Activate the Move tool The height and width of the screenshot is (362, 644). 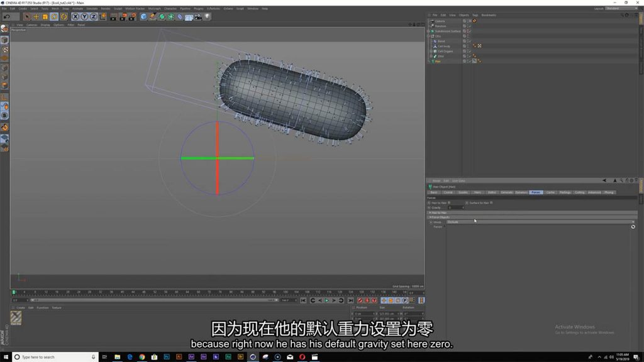coord(36,17)
